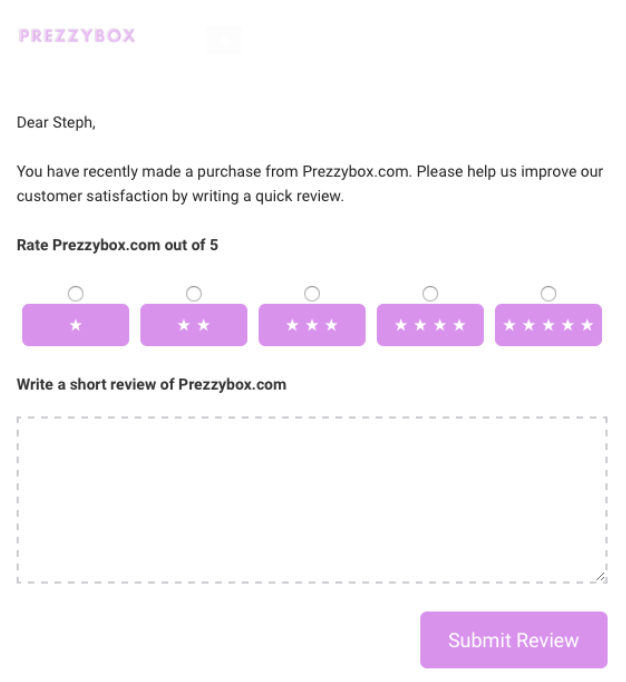This screenshot has height=682, width=626.
Task: Click the "Write a short review" label
Action: click(x=151, y=384)
